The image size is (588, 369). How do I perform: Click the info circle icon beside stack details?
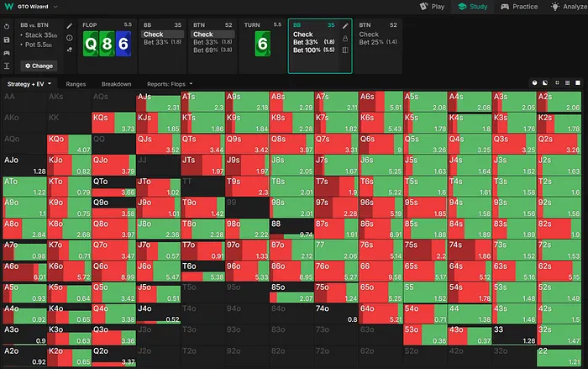(x=70, y=39)
